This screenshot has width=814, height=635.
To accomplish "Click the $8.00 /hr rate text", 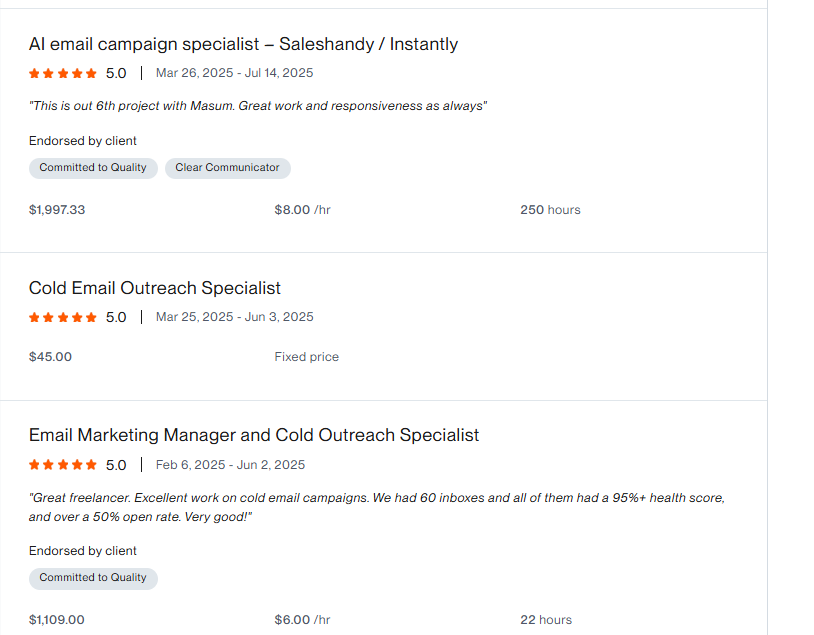I will (x=302, y=210).
